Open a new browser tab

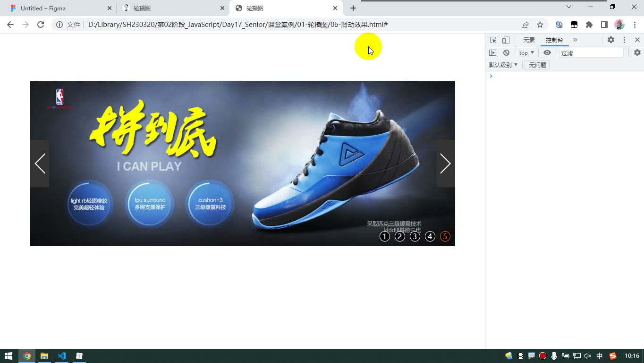[x=353, y=8]
